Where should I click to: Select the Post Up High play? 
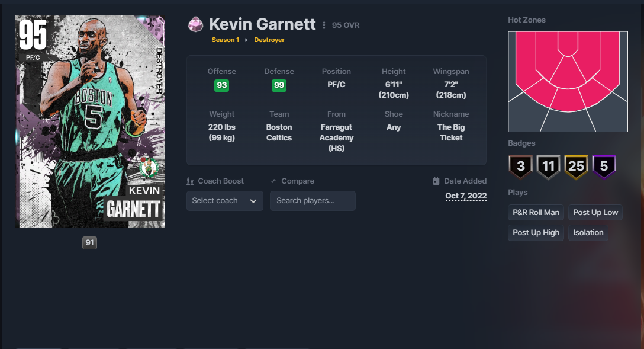[536, 233]
